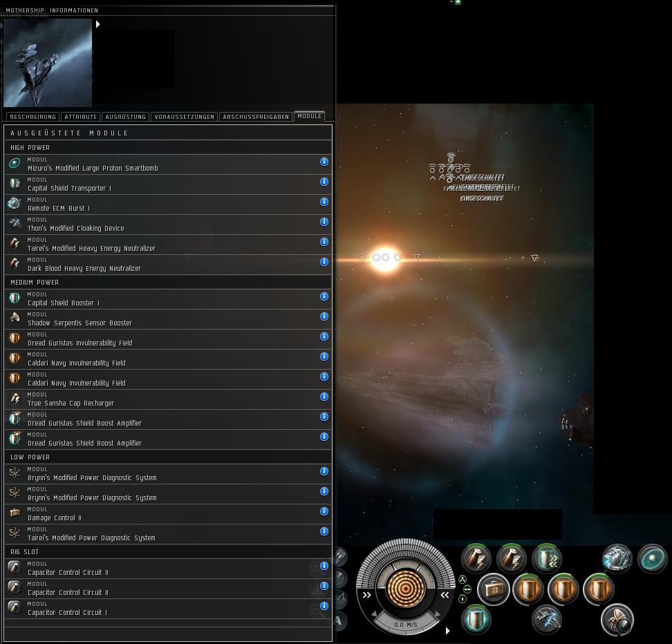
Task: Open info for Dread Guristas Invulnerability Field
Action: click(324, 337)
